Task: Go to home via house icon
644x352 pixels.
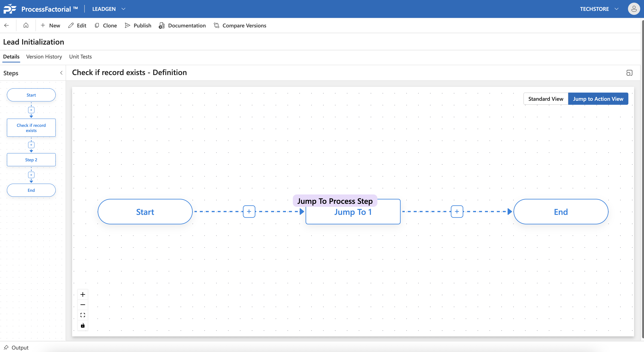Action: pyautogui.click(x=26, y=26)
